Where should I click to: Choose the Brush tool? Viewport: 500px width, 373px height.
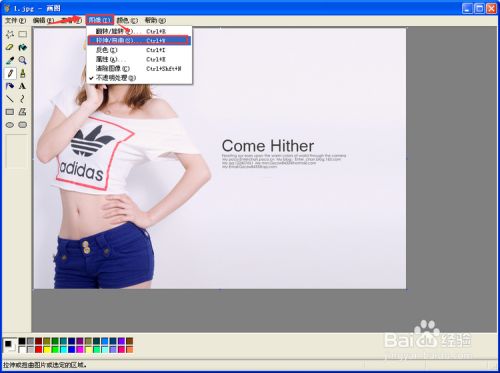pos(22,73)
